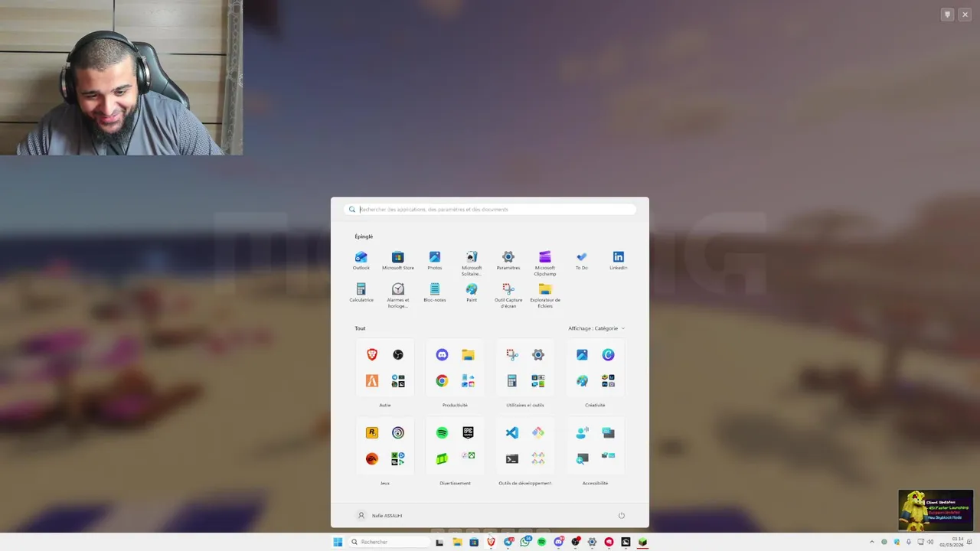The width and height of the screenshot is (980, 551).
Task: Launch the pinned Paint app
Action: [472, 292]
